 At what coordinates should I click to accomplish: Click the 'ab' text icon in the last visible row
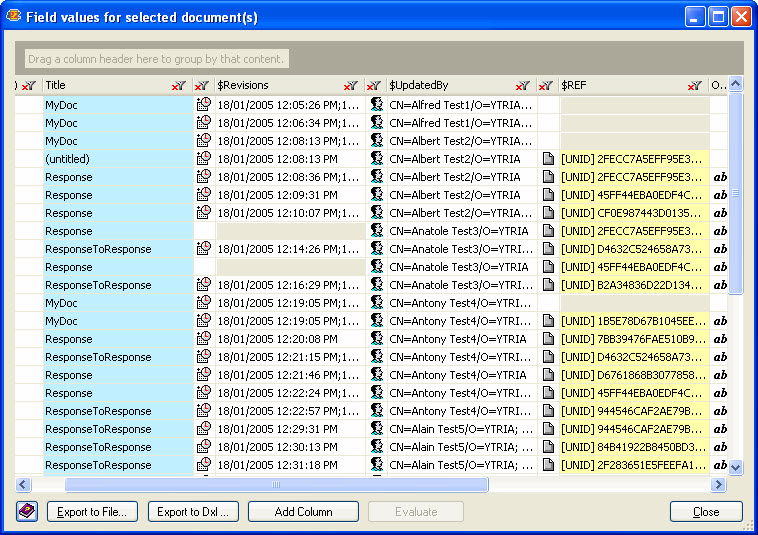point(719,465)
